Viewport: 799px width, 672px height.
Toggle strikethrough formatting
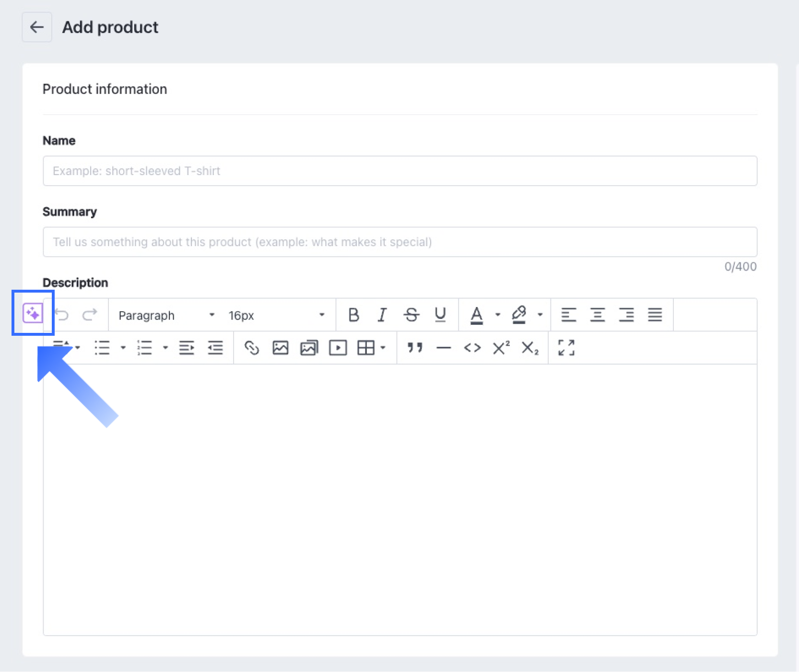click(411, 315)
